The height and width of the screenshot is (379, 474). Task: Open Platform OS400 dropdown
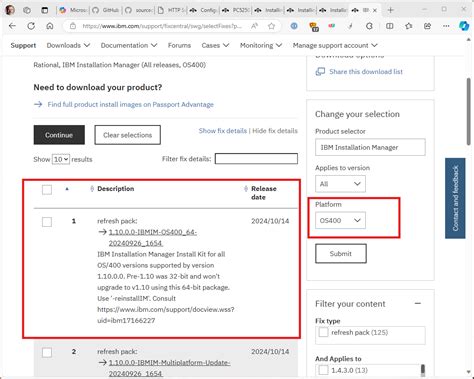(340, 220)
